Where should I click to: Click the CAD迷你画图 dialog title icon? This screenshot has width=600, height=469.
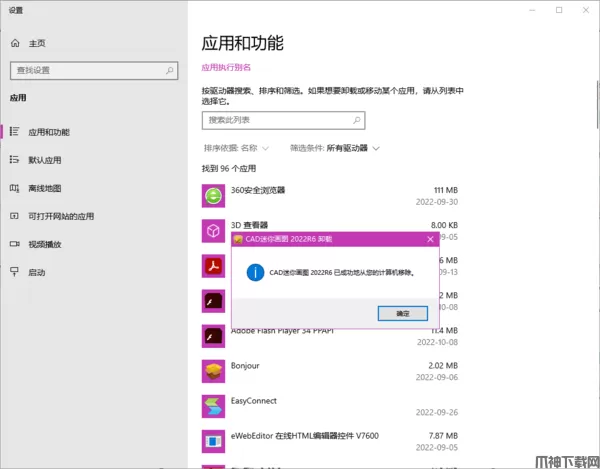238,239
